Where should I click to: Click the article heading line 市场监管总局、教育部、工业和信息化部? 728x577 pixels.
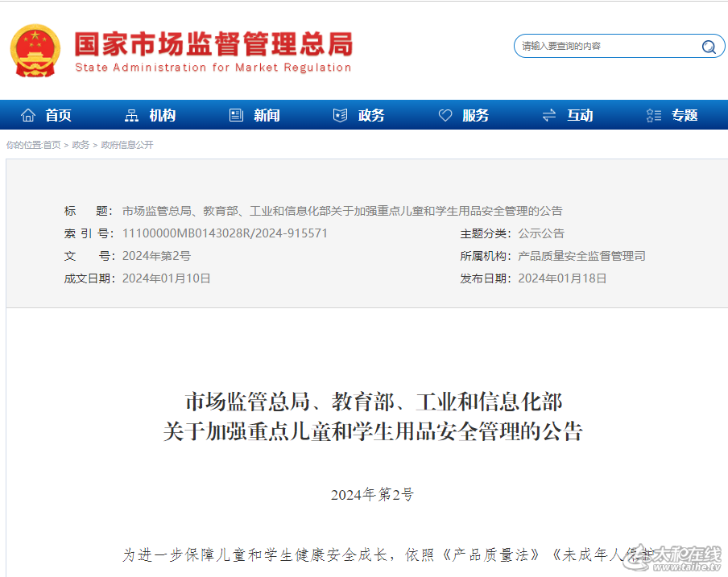pos(374,402)
